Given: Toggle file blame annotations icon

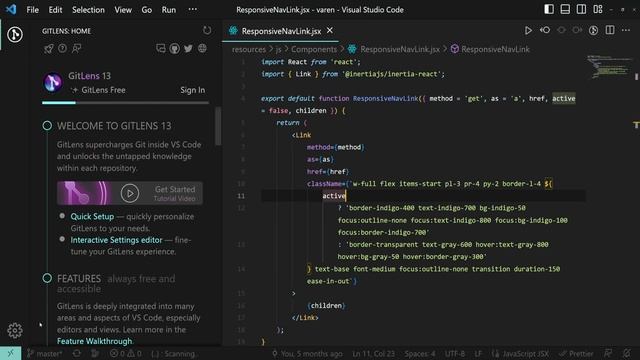Looking at the screenshot, I should pos(593,31).
